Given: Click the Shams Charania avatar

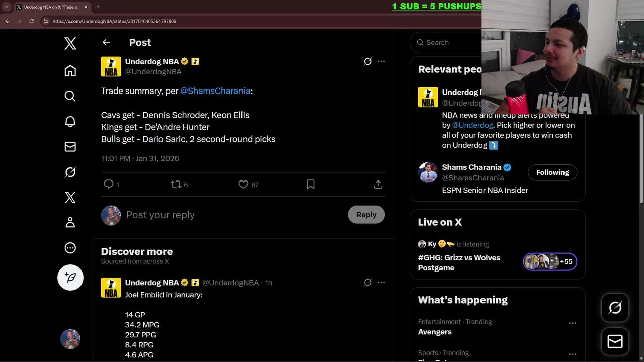Looking at the screenshot, I should 428,172.
